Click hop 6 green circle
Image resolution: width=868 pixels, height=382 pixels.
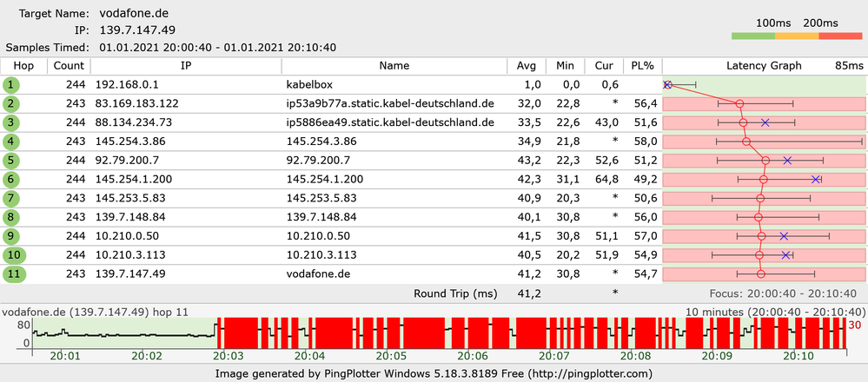(11, 180)
